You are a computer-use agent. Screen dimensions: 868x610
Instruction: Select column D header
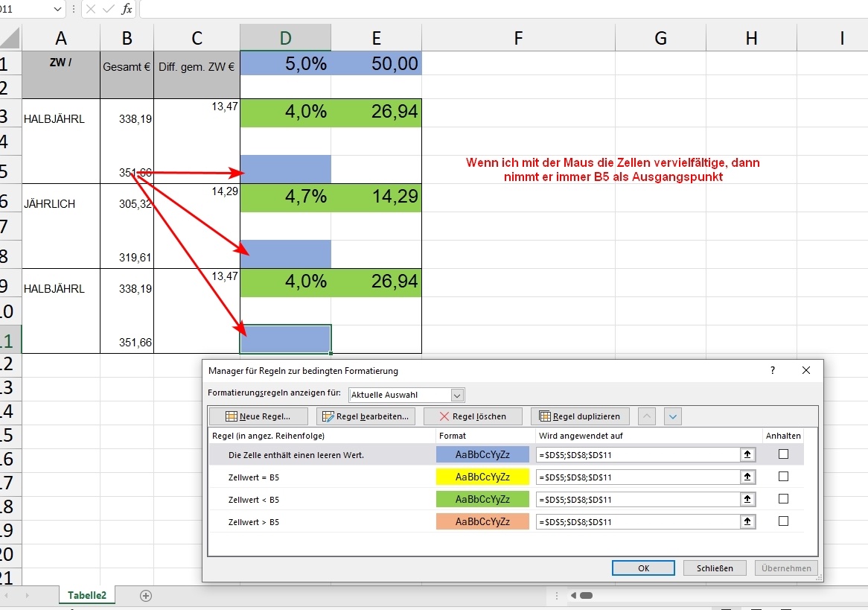(286, 38)
